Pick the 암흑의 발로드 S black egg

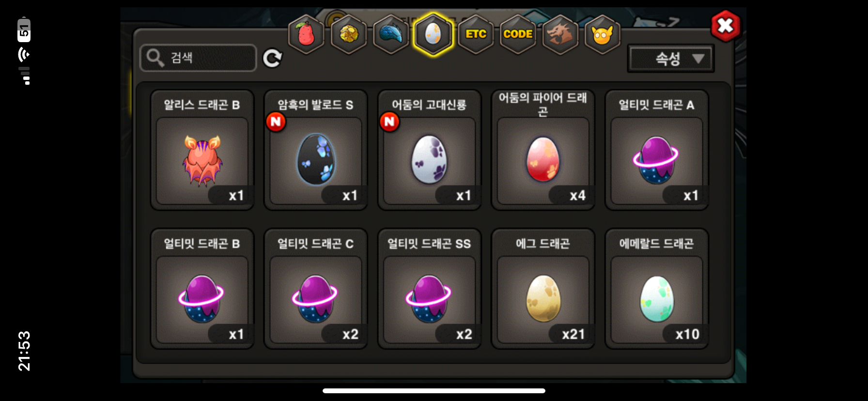[316, 150]
